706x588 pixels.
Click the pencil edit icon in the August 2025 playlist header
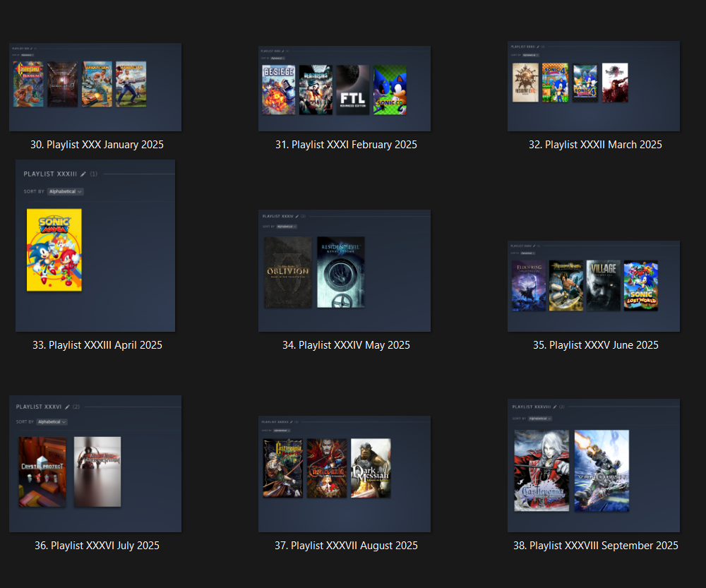point(292,422)
